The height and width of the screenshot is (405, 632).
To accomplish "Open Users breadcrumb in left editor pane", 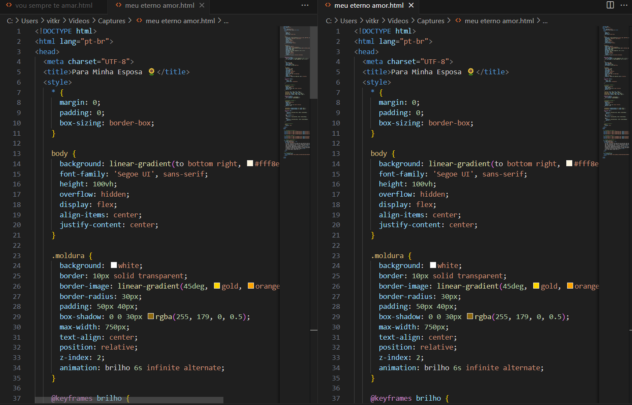I will 29,21.
